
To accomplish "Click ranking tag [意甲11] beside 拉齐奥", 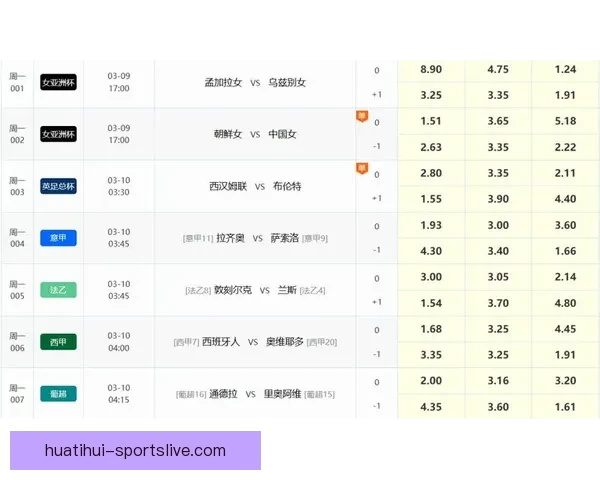I will pyautogui.click(x=198, y=238).
